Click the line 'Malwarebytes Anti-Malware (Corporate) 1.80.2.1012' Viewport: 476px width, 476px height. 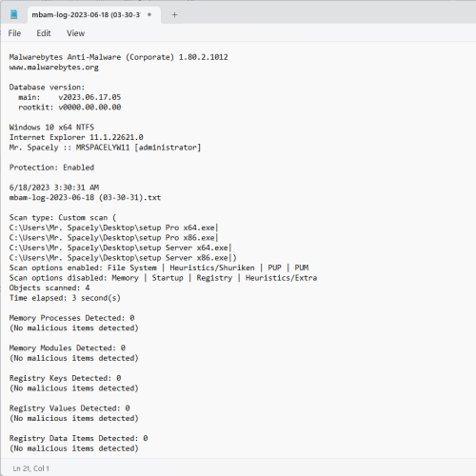(119, 57)
